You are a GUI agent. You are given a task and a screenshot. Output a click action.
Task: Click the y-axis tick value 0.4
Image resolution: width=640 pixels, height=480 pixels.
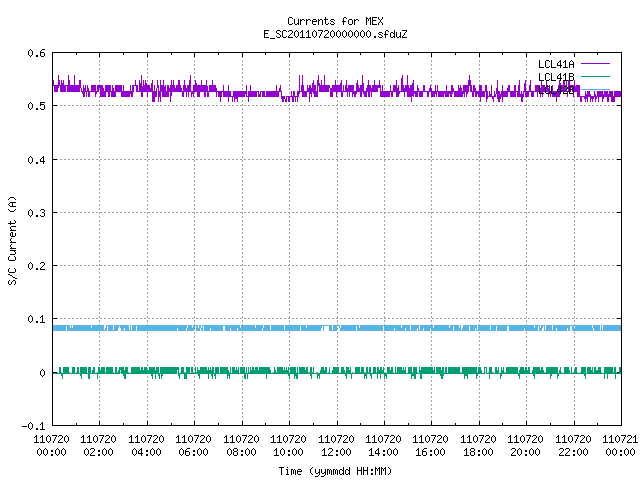pos(36,160)
